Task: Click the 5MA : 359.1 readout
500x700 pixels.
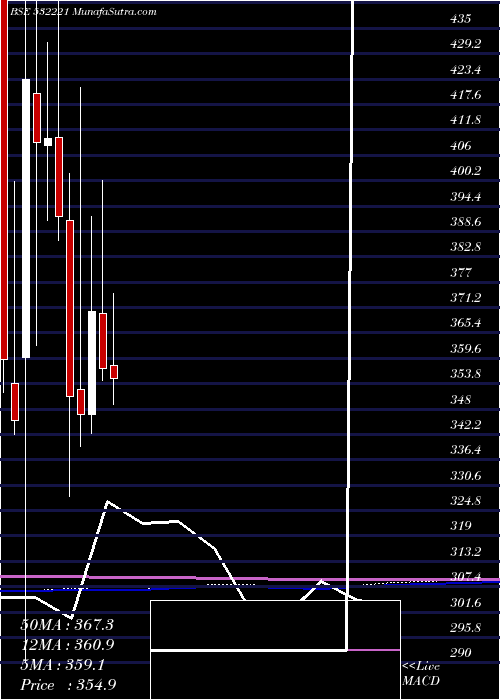Action: coord(62,665)
